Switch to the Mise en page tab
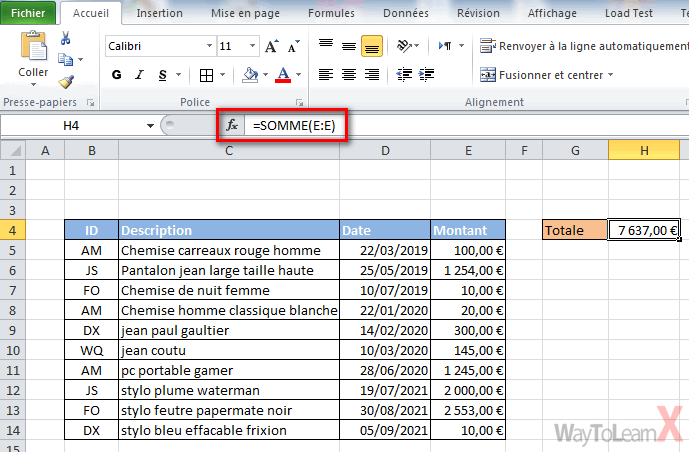Image resolution: width=689 pixels, height=452 pixels. 245,13
